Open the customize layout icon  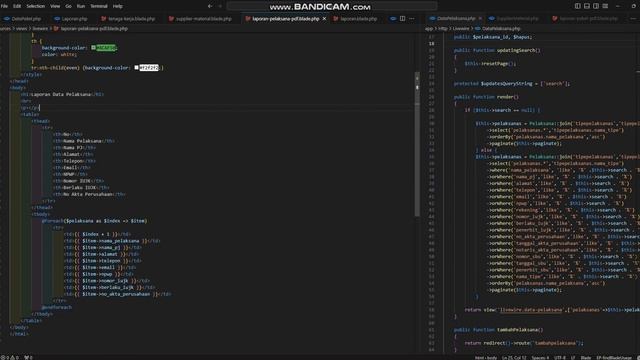pos(605,6)
